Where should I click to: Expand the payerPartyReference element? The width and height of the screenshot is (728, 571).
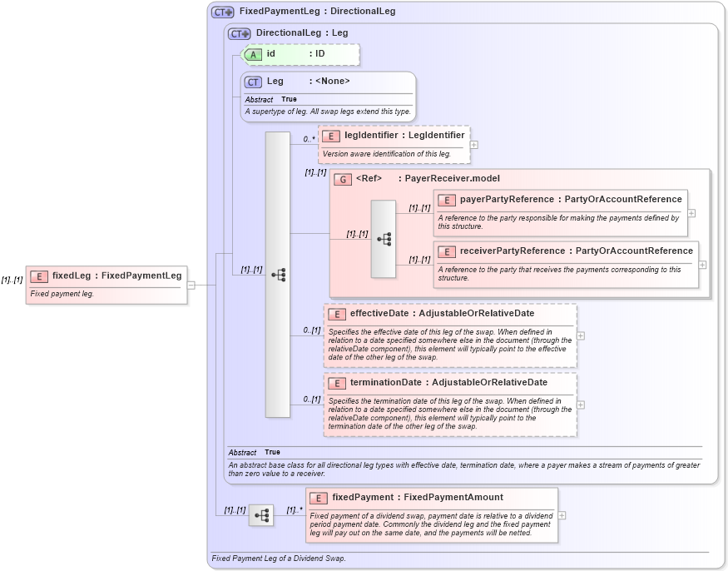pyautogui.click(x=691, y=213)
